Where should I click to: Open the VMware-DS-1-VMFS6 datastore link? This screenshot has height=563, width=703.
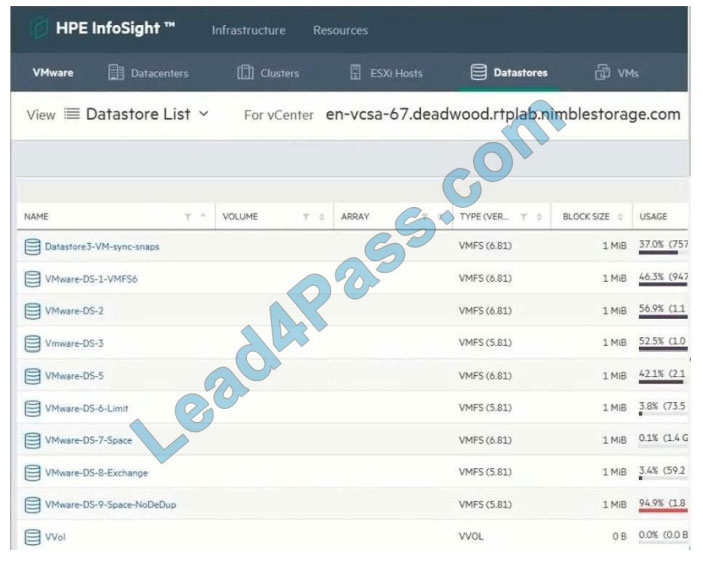point(91,279)
